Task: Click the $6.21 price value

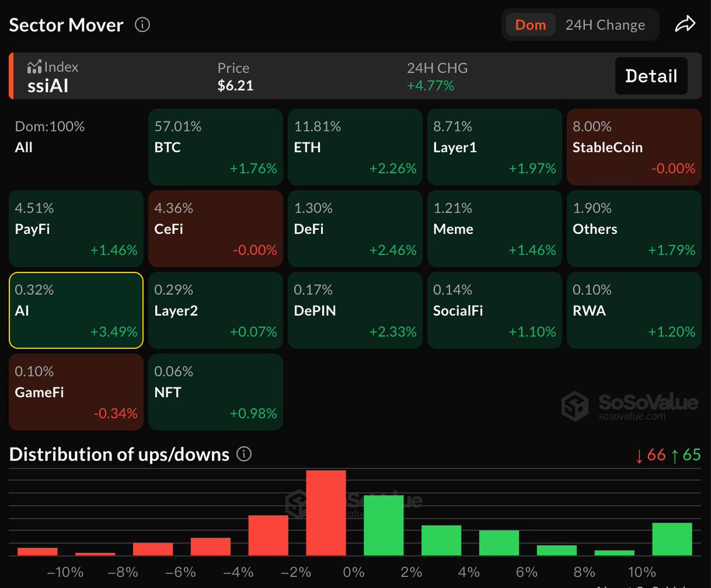Action: pyautogui.click(x=235, y=85)
